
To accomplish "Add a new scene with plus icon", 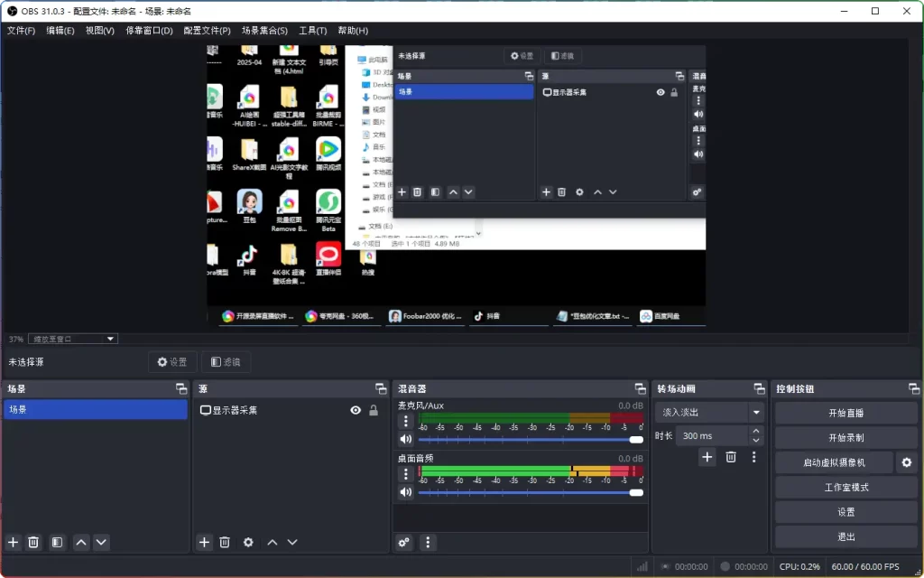I will [x=14, y=542].
